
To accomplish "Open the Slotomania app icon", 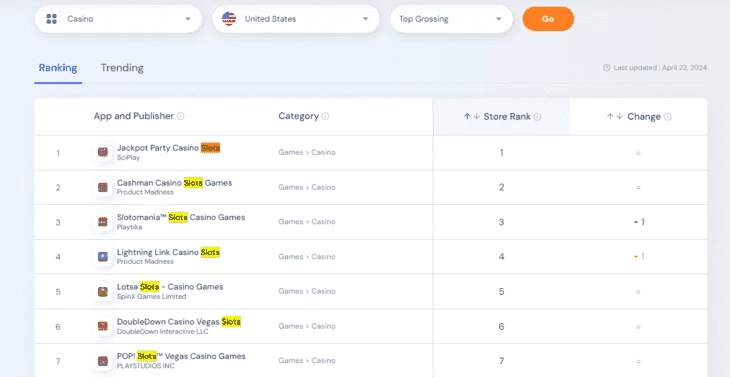I will (103, 222).
